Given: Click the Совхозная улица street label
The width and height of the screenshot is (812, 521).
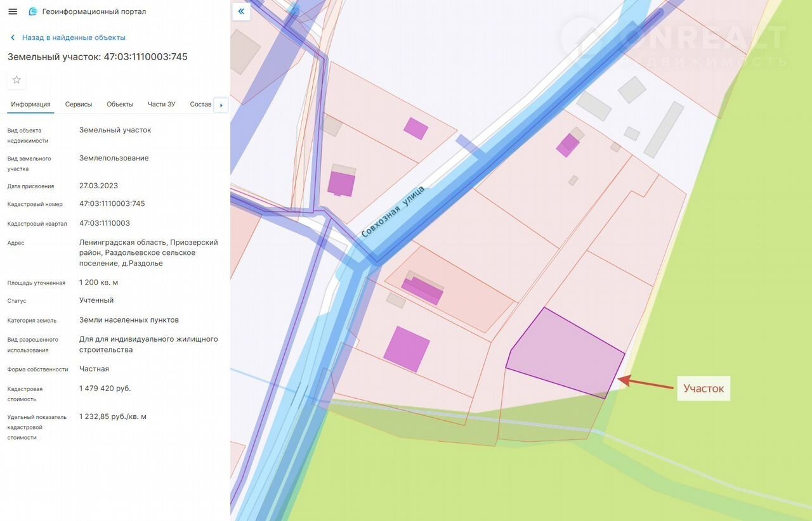Looking at the screenshot, I should coord(393,212).
